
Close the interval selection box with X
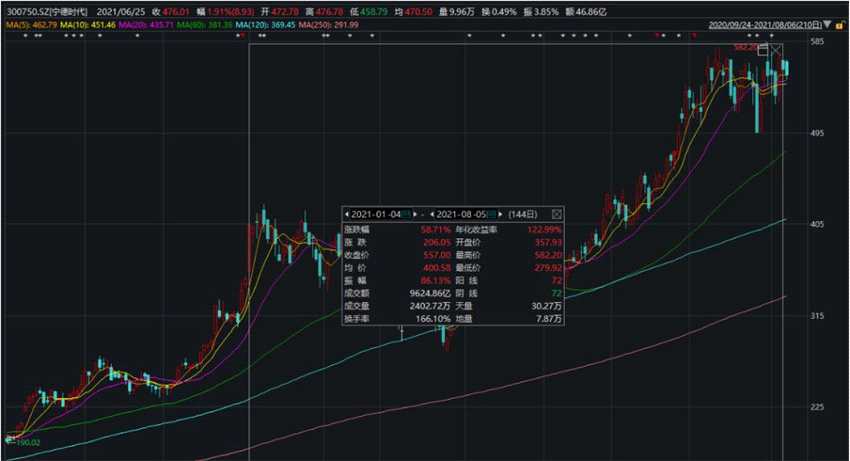click(x=776, y=50)
